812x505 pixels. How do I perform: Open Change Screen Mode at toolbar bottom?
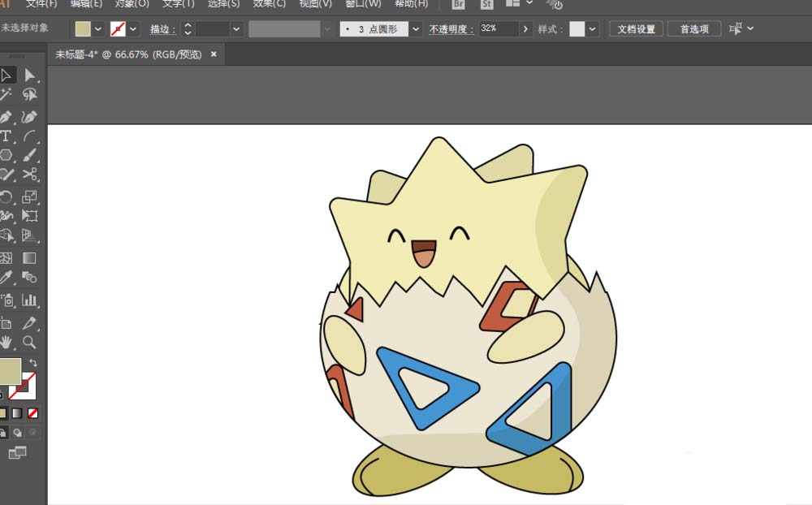click(x=17, y=453)
